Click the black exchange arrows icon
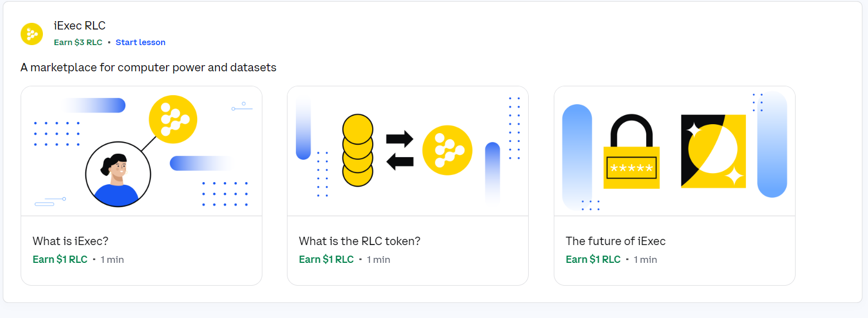 [x=400, y=150]
